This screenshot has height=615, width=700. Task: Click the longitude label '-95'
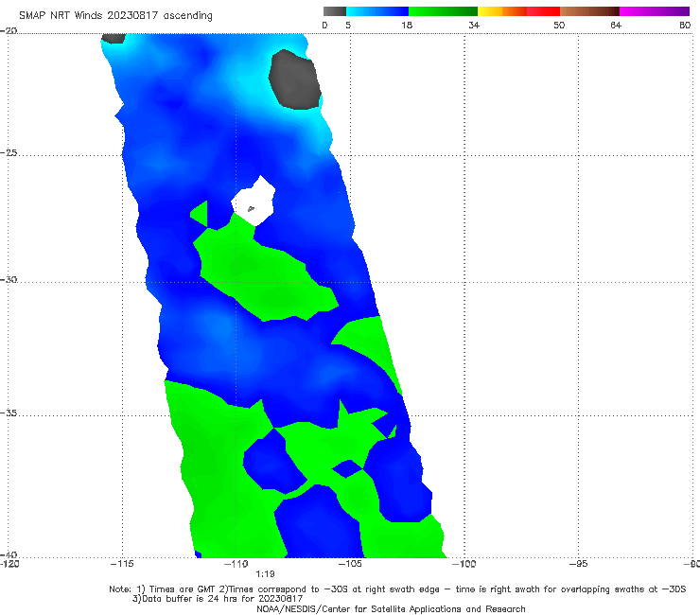(578, 564)
